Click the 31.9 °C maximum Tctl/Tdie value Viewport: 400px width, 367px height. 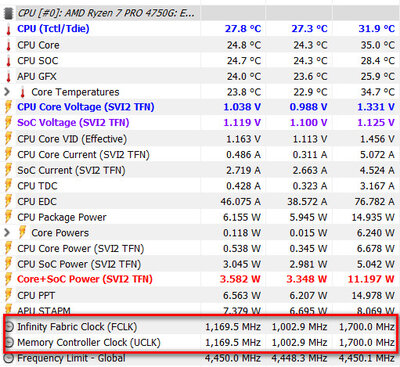[x=377, y=29]
